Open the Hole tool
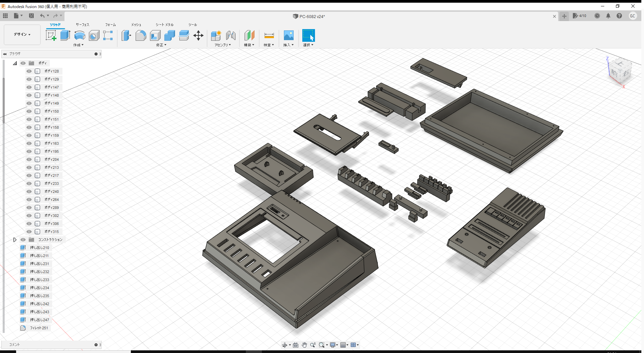Viewport: 644px width, 353px height. [94, 35]
